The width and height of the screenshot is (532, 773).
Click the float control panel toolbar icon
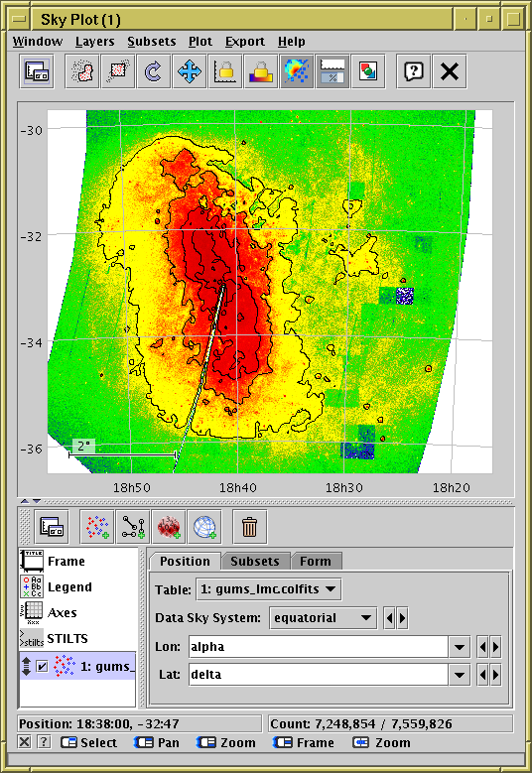point(37,72)
